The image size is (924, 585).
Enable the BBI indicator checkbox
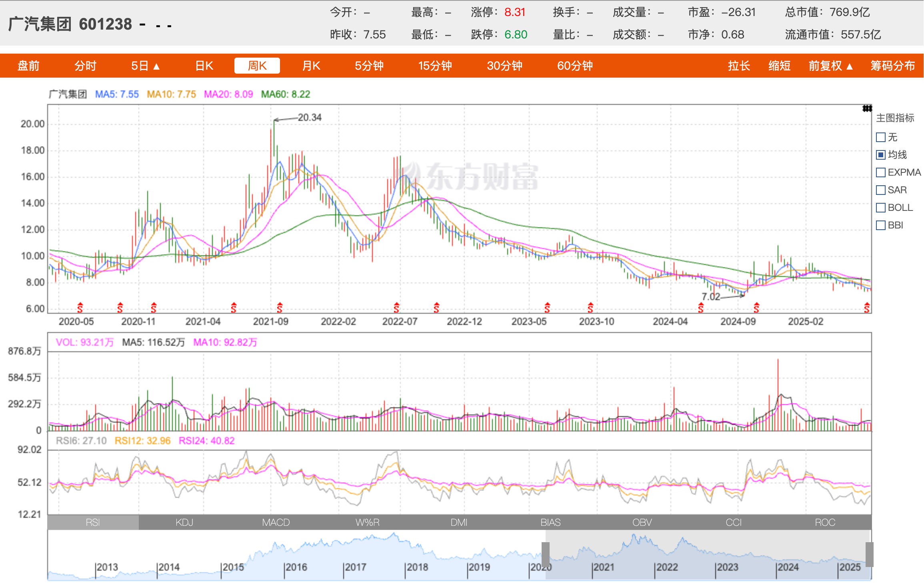[880, 225]
